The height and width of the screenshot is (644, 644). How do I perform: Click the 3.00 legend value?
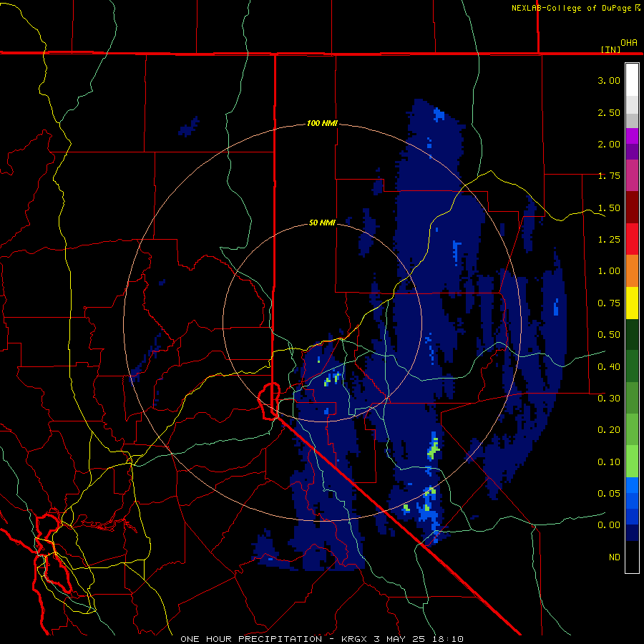pyautogui.click(x=609, y=80)
